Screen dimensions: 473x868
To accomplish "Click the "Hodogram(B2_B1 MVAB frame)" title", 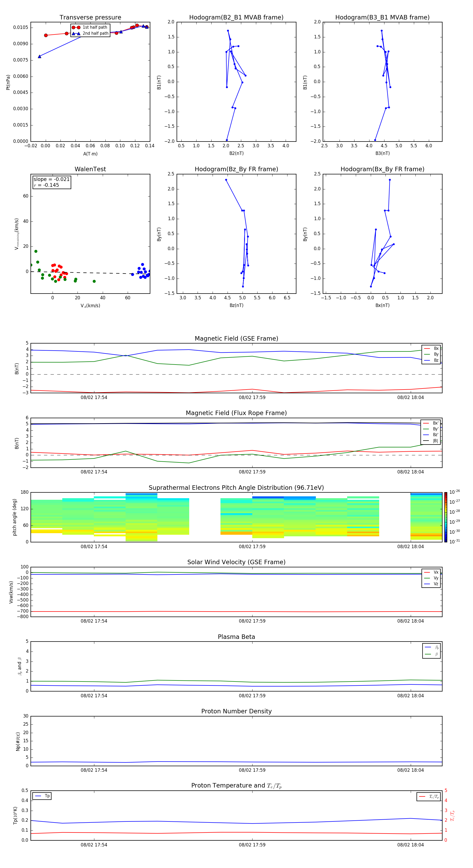I will [x=236, y=18].
